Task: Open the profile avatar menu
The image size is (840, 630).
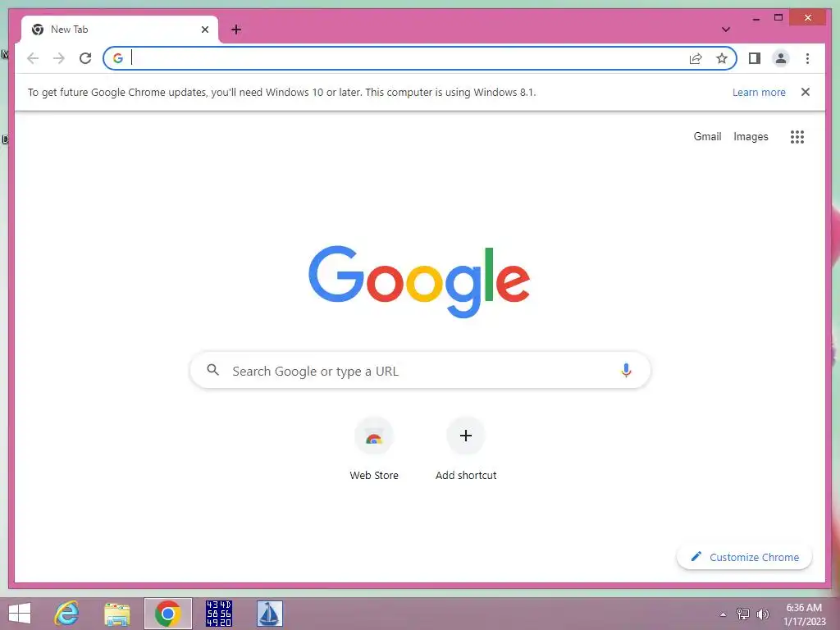Action: 781,58
